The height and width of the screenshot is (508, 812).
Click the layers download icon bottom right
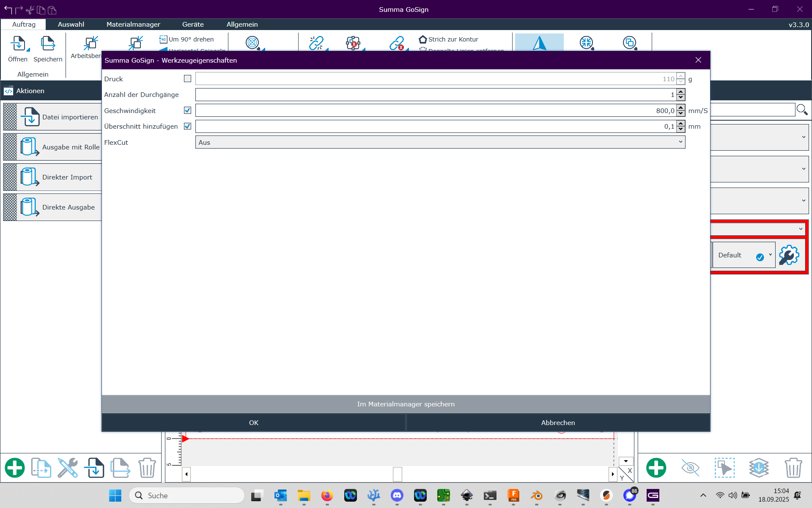(x=759, y=468)
